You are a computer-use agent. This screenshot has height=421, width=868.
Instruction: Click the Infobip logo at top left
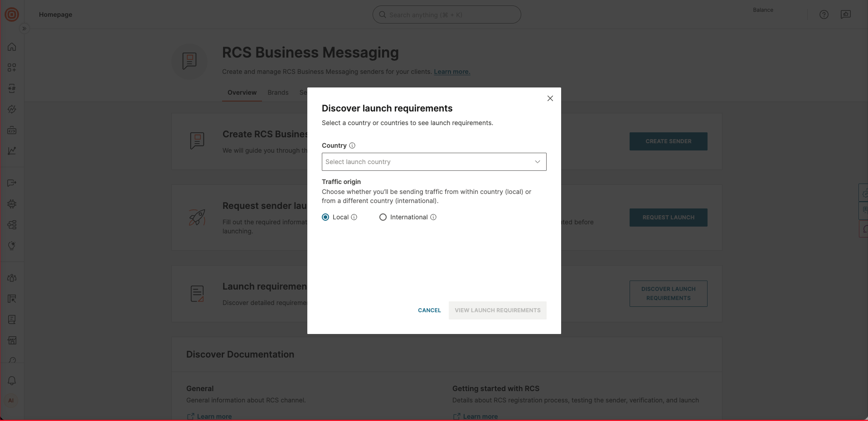[12, 14]
